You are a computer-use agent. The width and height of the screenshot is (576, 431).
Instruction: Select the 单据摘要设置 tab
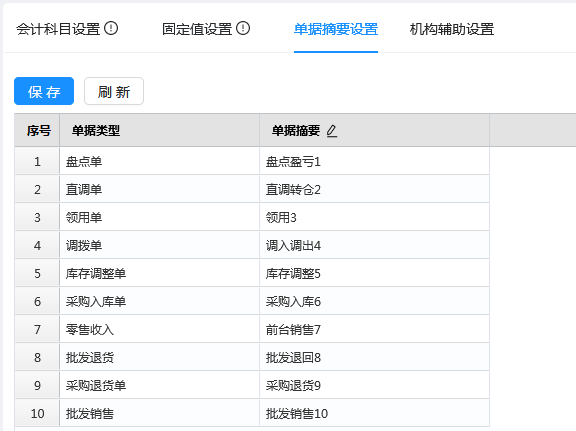336,29
